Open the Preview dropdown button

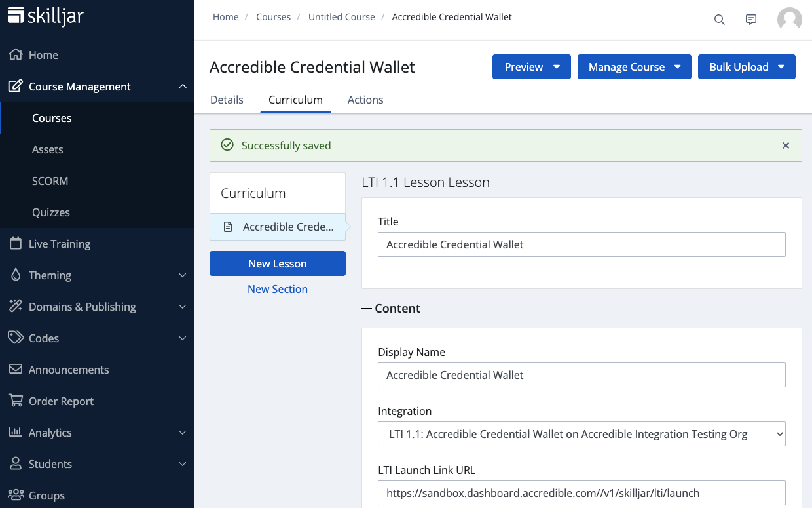pyautogui.click(x=532, y=67)
